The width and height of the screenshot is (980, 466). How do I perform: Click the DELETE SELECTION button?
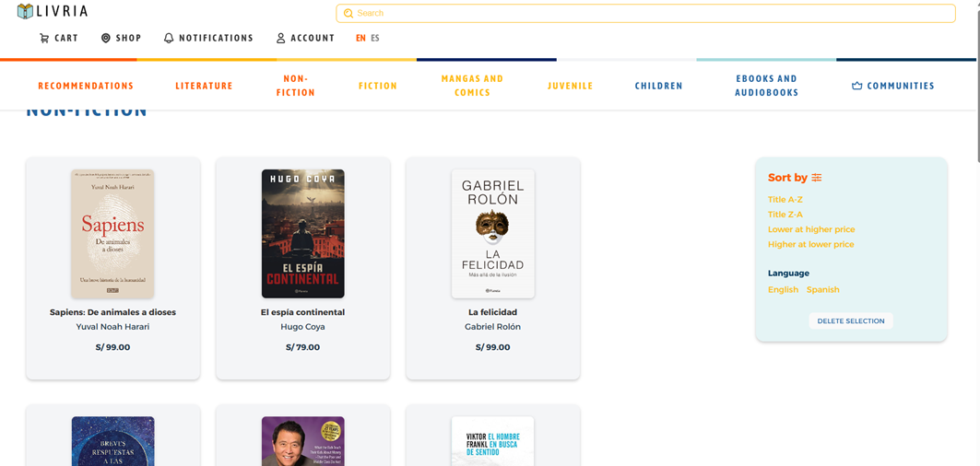coord(851,321)
